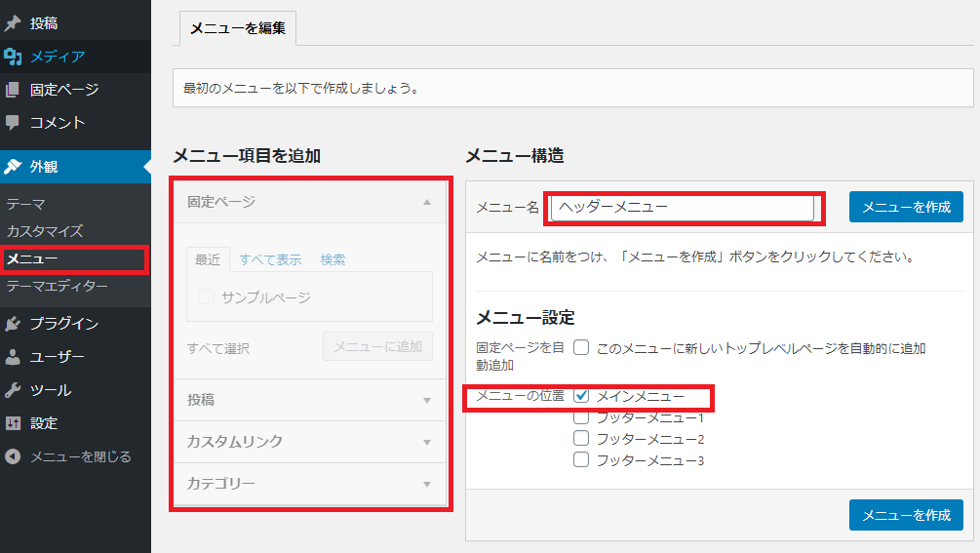980x553 pixels.
Task: Expand the カテゴリー accordion section
Action: (309, 484)
